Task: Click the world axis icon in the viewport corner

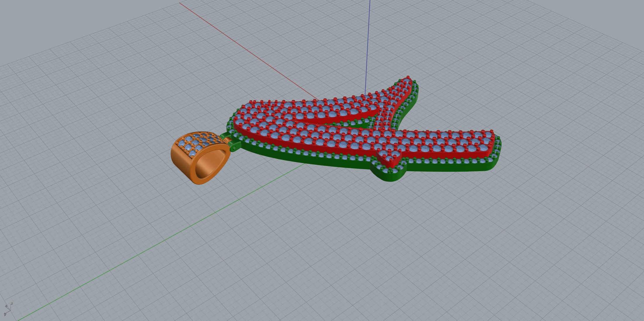Action: pyautogui.click(x=8, y=310)
